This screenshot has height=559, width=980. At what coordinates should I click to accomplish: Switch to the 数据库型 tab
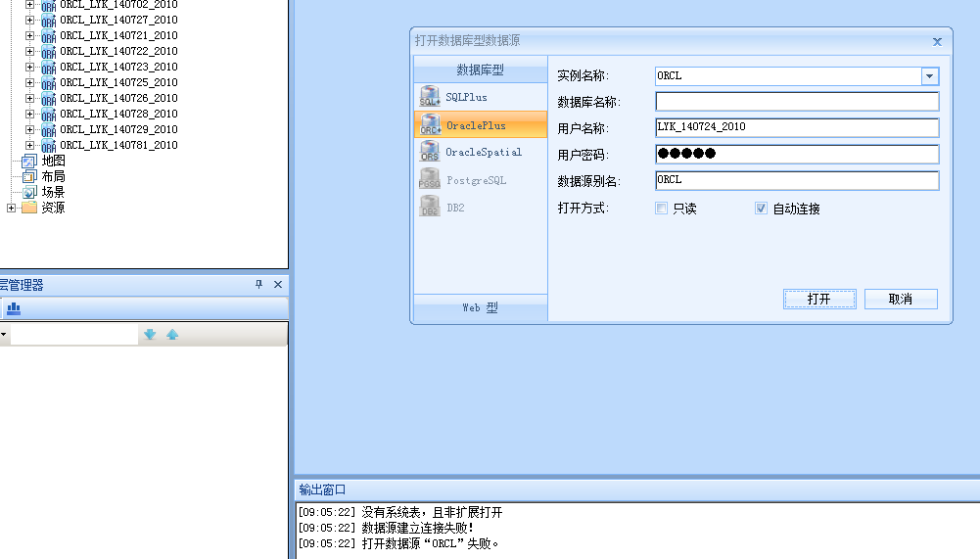[x=480, y=70]
